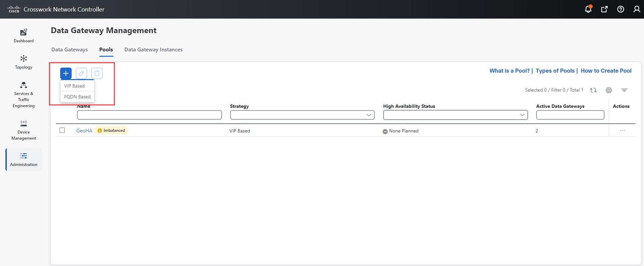Click the "Data Gateway Management" page title
This screenshot has width=644, height=266.
pos(104,30)
